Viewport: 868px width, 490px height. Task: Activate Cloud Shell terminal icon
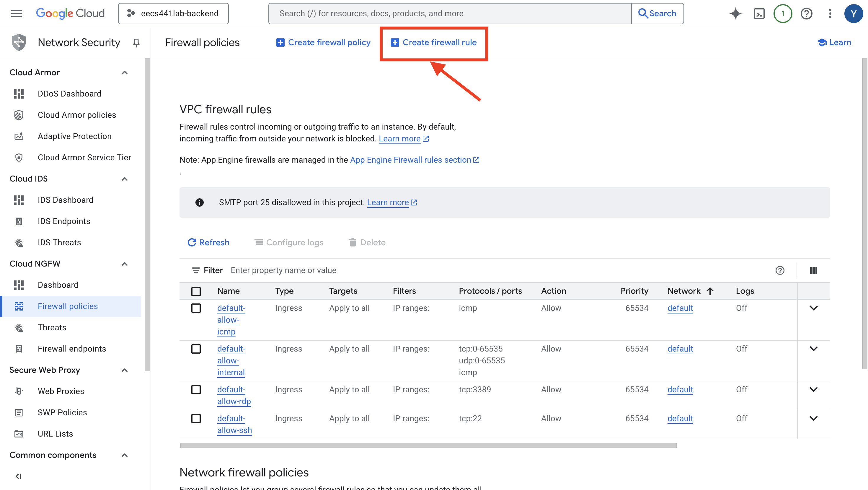pos(759,14)
